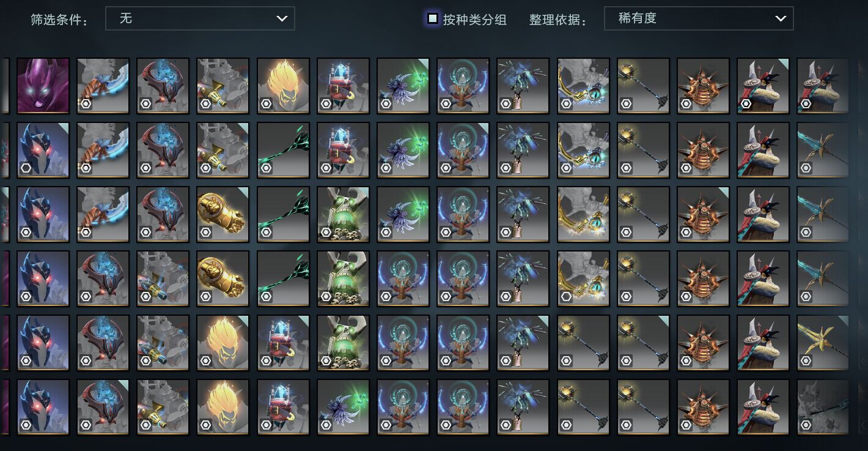Image resolution: width=868 pixels, height=451 pixels.
Task: Select the topmost green skull bell item
Action: tap(343, 214)
